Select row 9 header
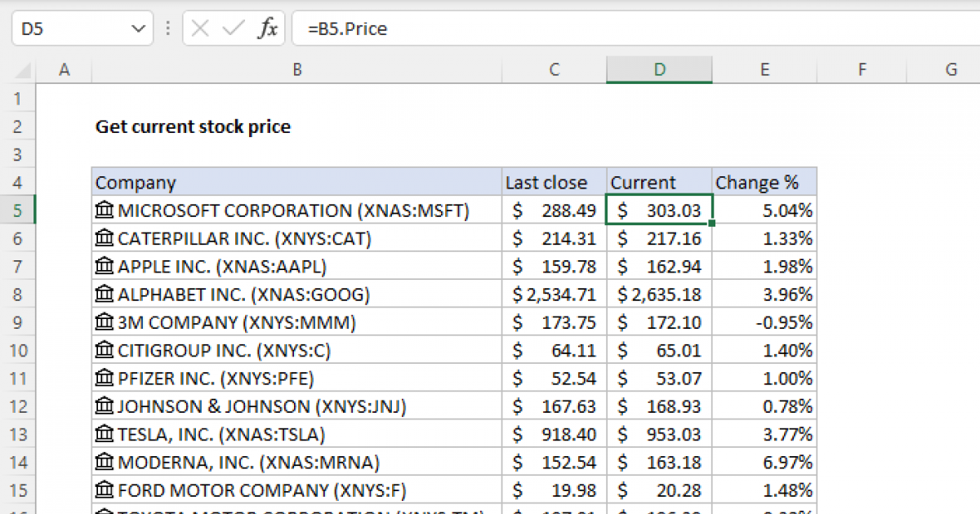 coord(19,322)
